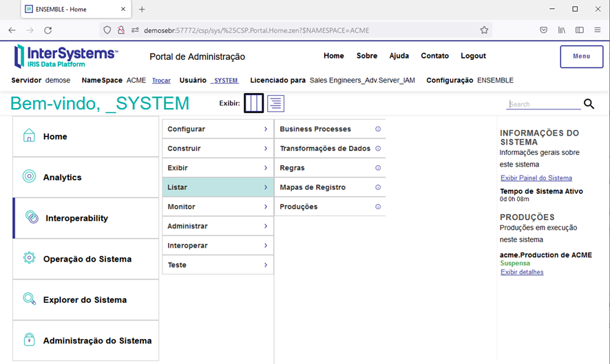The image size is (610, 364).
Task: Bookmark this page with star icon
Action: pyautogui.click(x=484, y=30)
